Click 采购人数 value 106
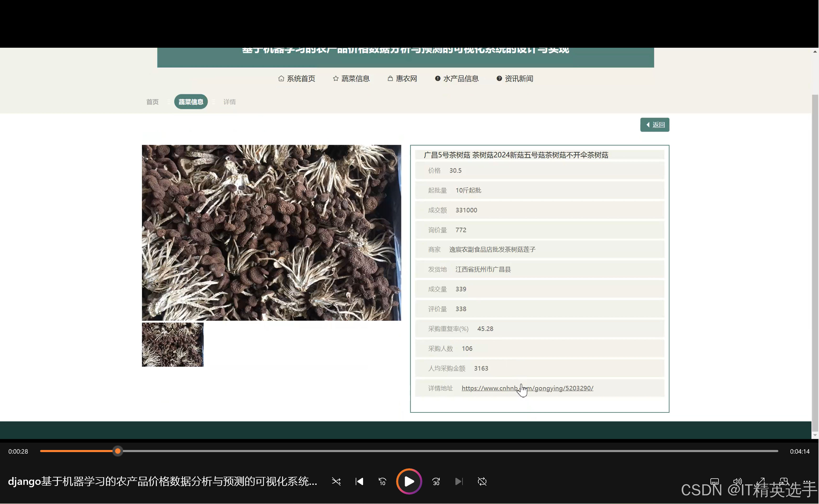Screen dimensions: 819x504 467,349
